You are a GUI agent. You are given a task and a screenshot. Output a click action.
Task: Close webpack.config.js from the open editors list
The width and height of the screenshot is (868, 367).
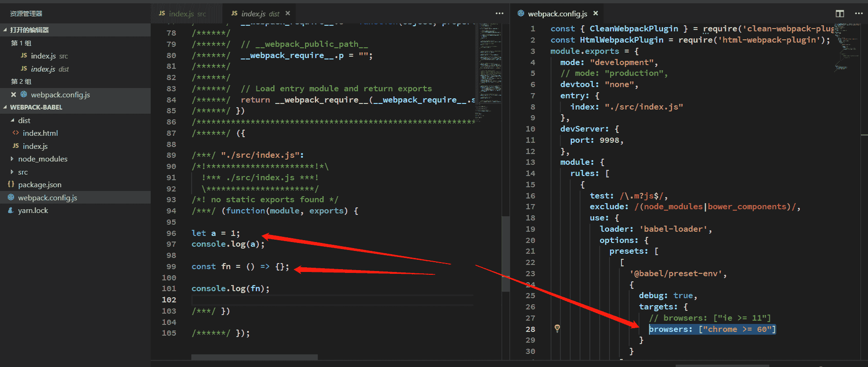(x=14, y=95)
